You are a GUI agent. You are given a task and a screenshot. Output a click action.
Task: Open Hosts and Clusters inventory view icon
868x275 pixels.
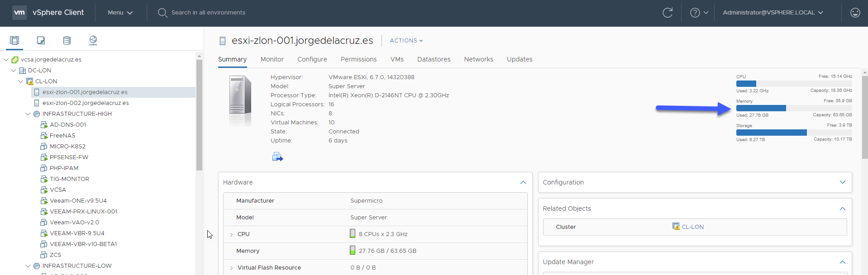point(14,41)
